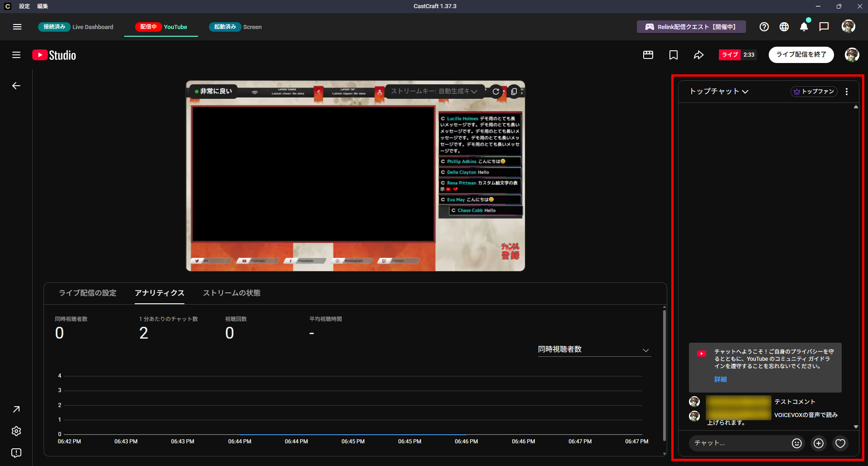Open YouTube Studio account avatar
Image resolution: width=868 pixels, height=466 pixels.
point(852,54)
